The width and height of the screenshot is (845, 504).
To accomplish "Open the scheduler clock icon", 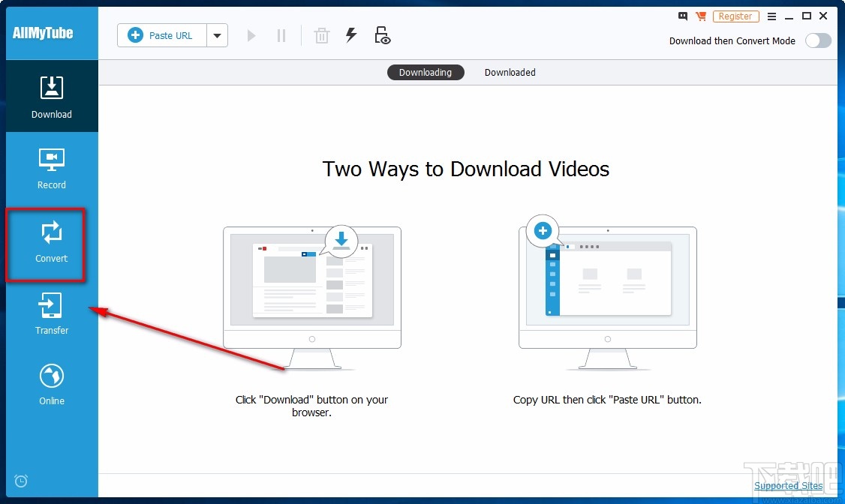I will coord(21,481).
